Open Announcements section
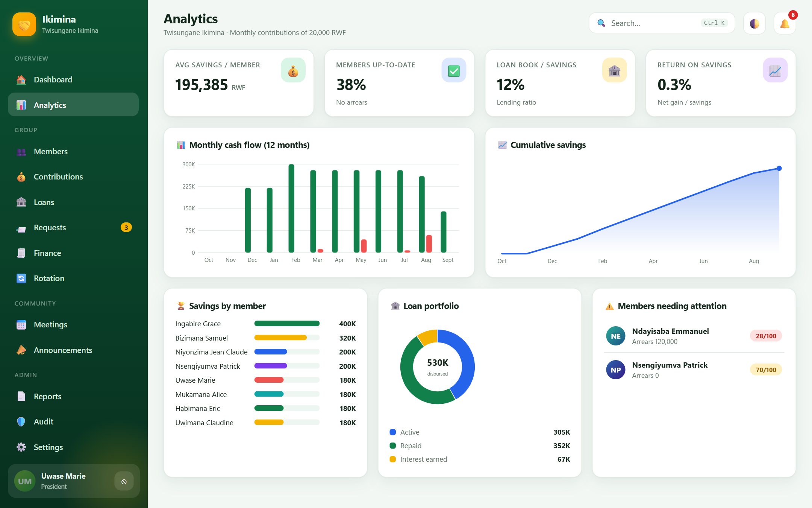Screen dimensions: 812x508 (x=73, y=350)
